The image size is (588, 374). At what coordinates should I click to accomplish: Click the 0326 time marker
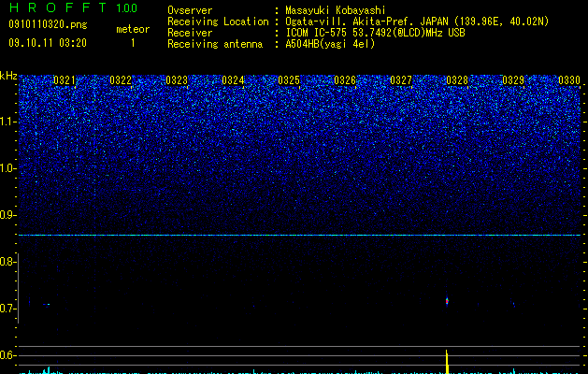pos(345,80)
